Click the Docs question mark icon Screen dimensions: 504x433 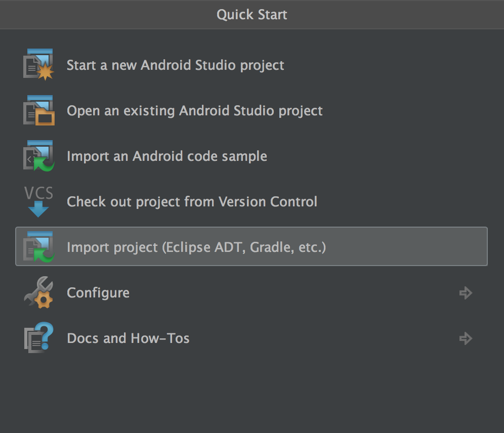(x=38, y=337)
